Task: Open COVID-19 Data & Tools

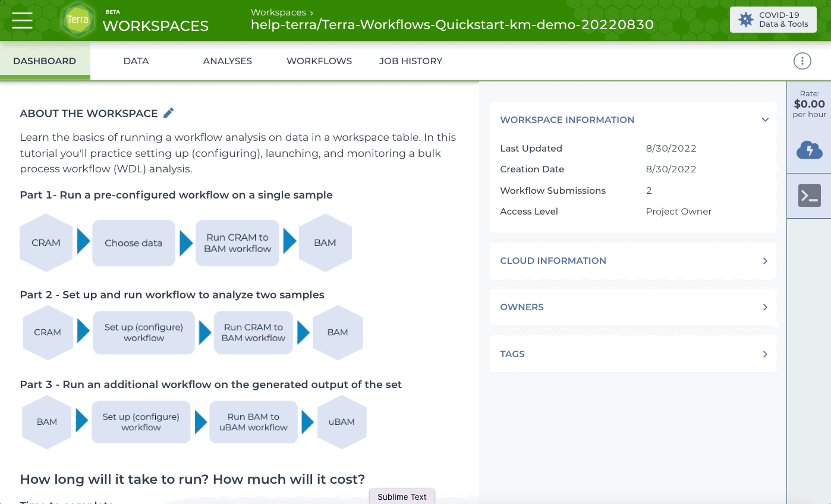Action: coord(773,20)
